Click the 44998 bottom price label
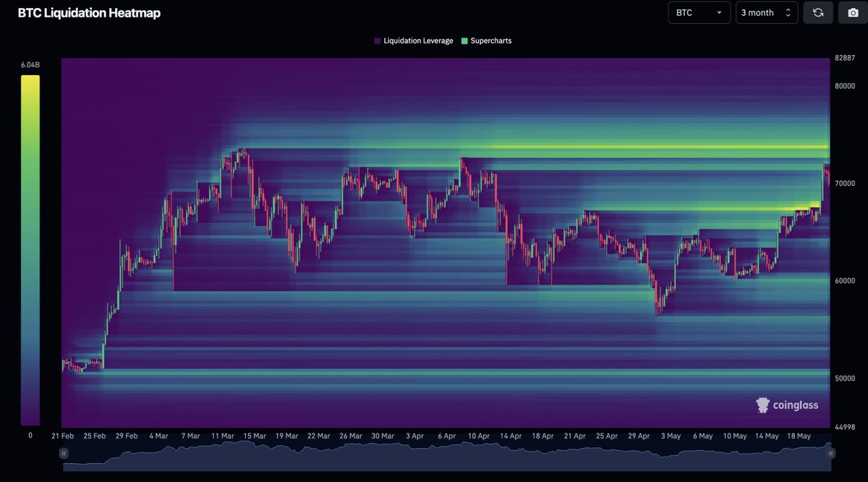The image size is (868, 482). pyautogui.click(x=845, y=427)
